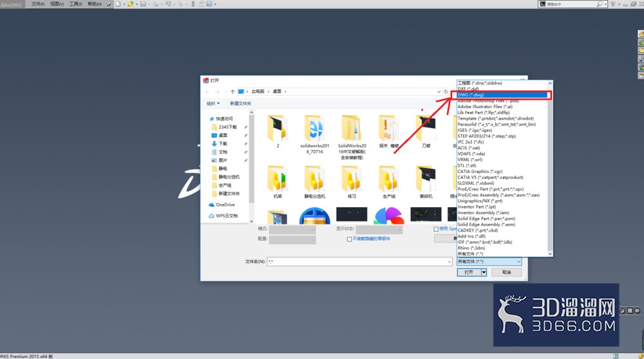The width and height of the screenshot is (644, 359).
Task: Open the dropdown arrow beside 打开 button
Action: tap(484, 272)
